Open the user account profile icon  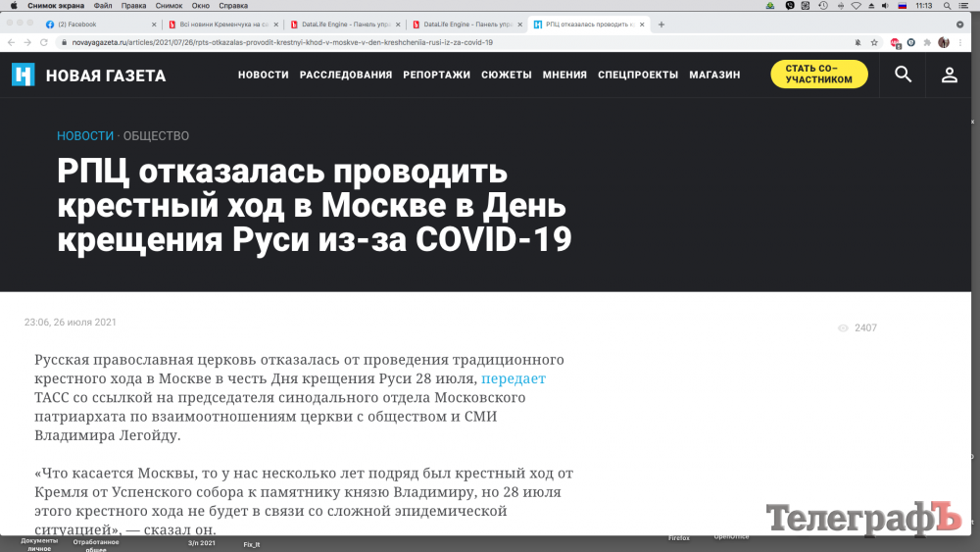(x=949, y=75)
